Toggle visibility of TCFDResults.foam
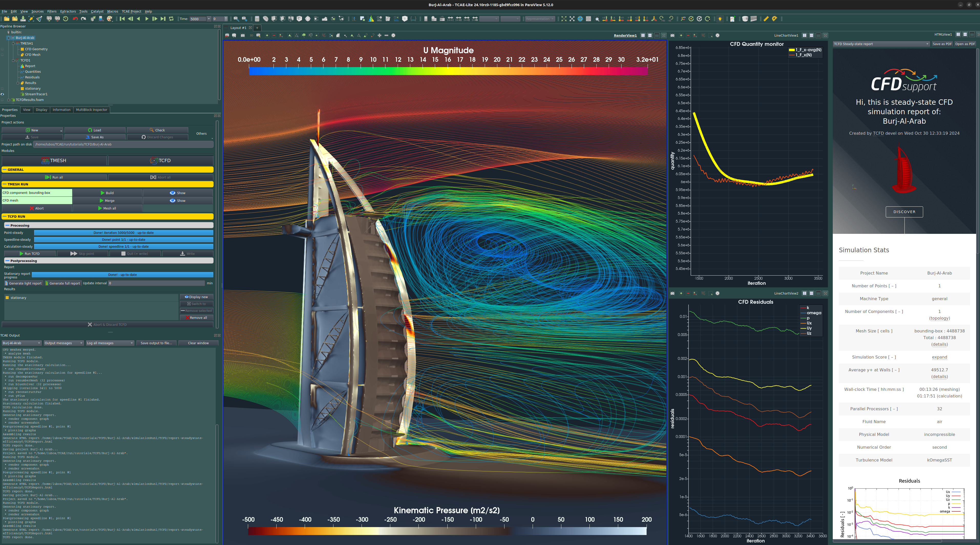 3,100
